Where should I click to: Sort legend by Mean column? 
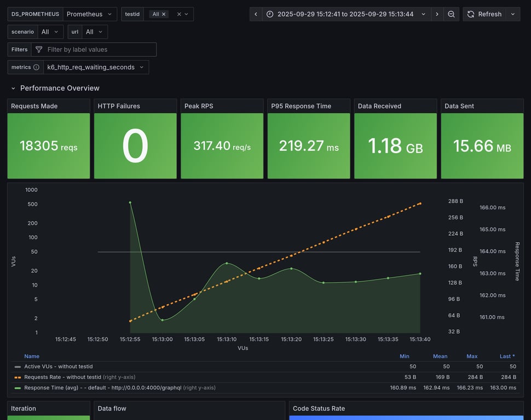coord(440,356)
